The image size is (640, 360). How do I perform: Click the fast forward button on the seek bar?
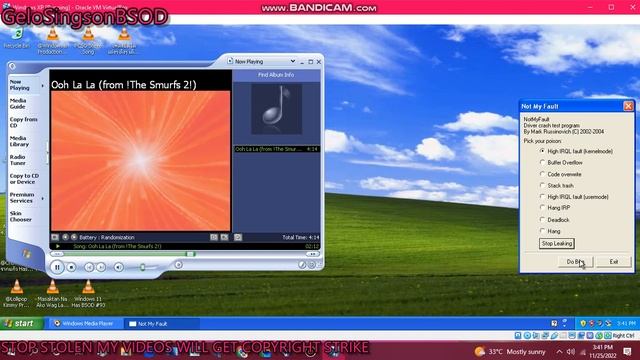tap(313, 254)
